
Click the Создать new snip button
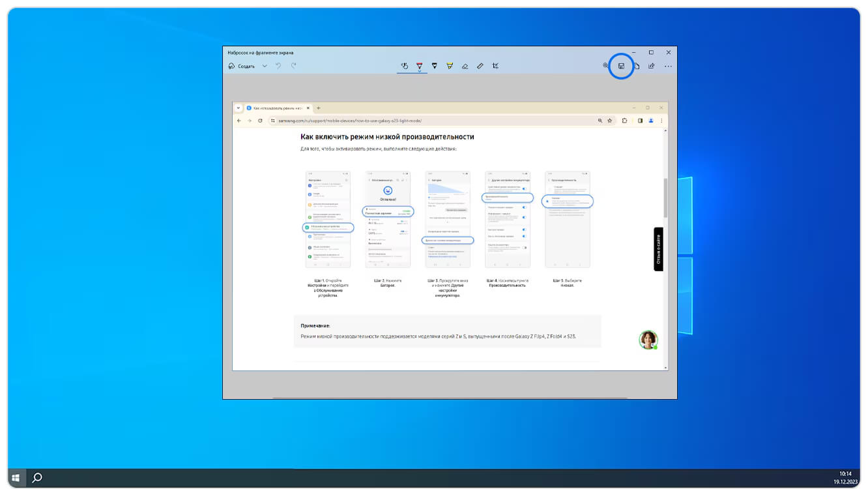(242, 66)
